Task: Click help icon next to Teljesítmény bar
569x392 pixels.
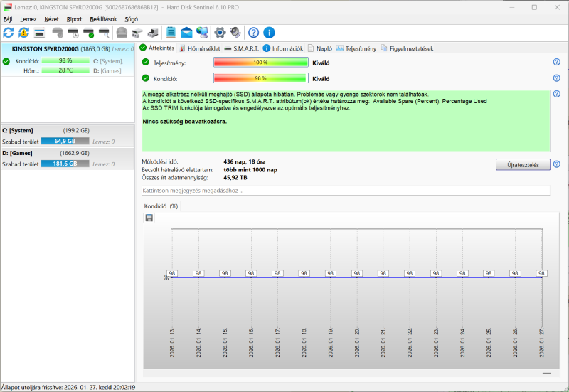Action: click(557, 62)
